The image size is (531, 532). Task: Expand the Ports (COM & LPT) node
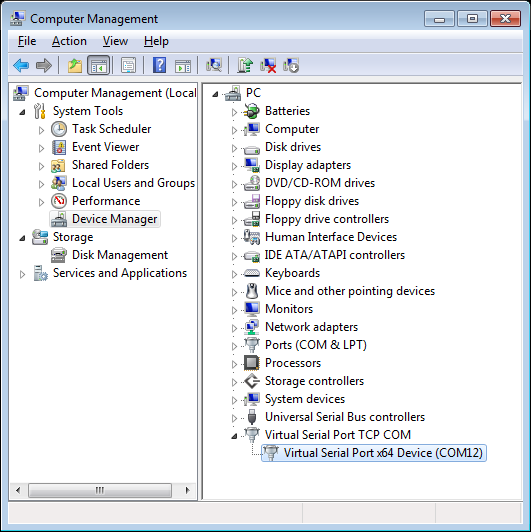234,346
